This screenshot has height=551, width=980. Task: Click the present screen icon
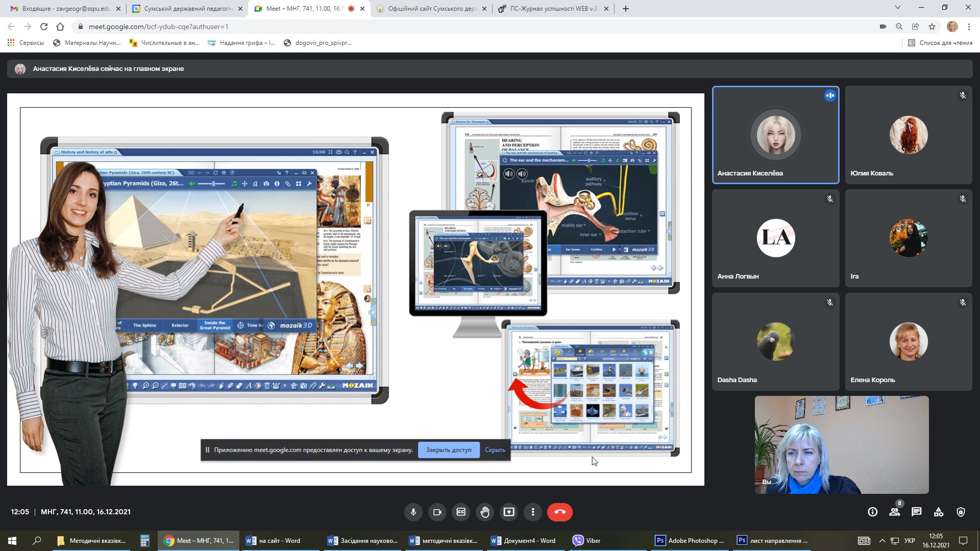tap(509, 512)
